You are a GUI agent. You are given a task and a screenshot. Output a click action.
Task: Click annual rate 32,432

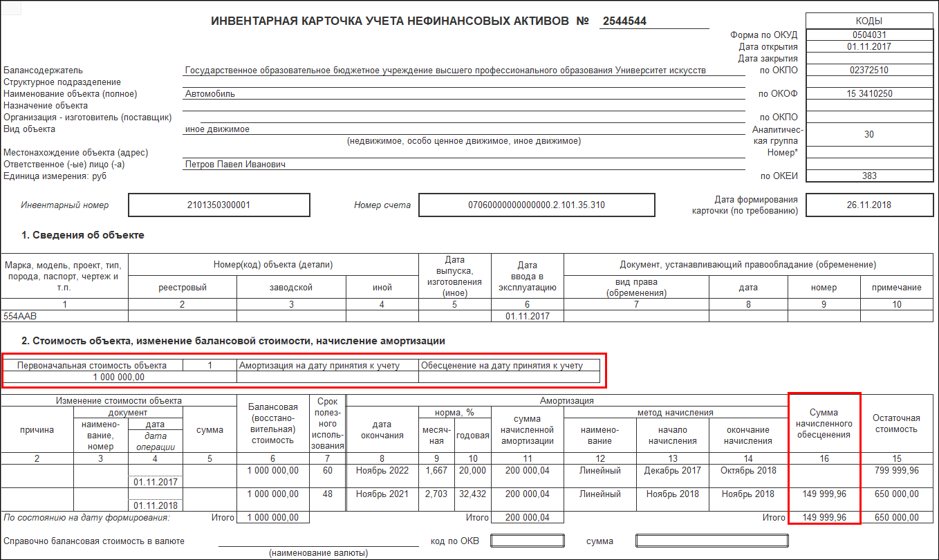click(x=473, y=494)
